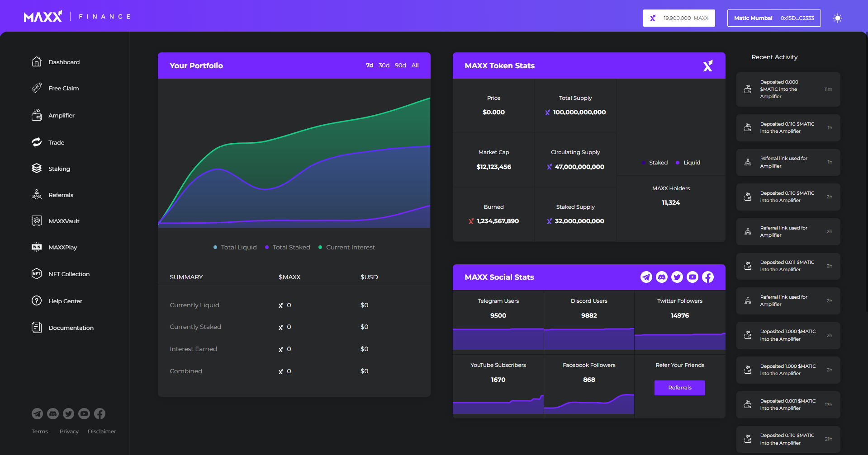The width and height of the screenshot is (868, 455).
Task: Click the Telegram icon in the MAXX Social Stats header
Action: coord(646,277)
